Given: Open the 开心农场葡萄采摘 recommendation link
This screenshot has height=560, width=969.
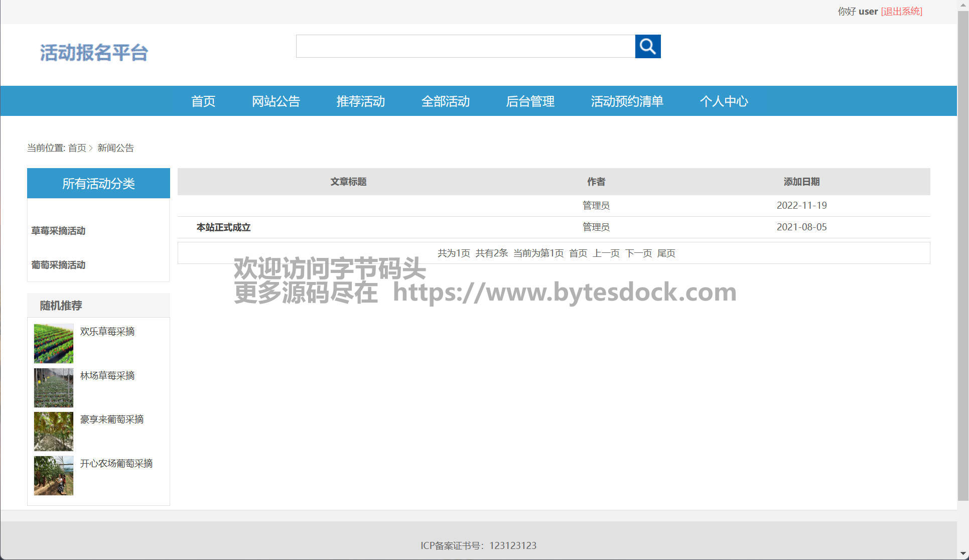Looking at the screenshot, I should point(116,463).
